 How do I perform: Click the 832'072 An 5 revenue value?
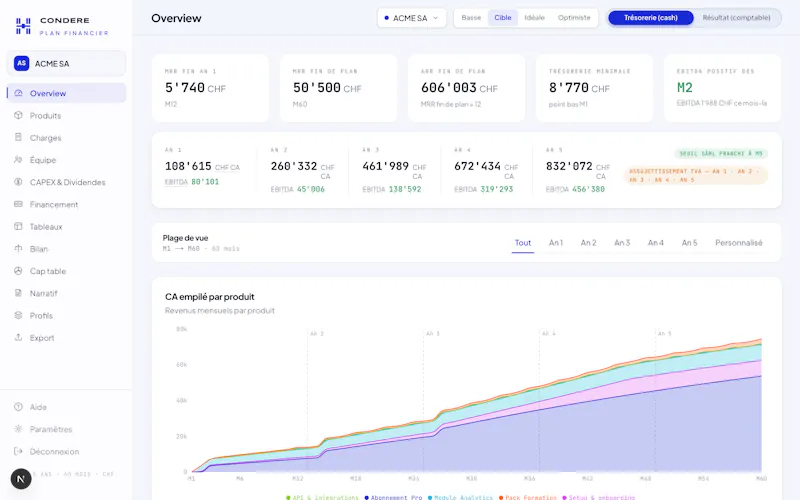569,166
